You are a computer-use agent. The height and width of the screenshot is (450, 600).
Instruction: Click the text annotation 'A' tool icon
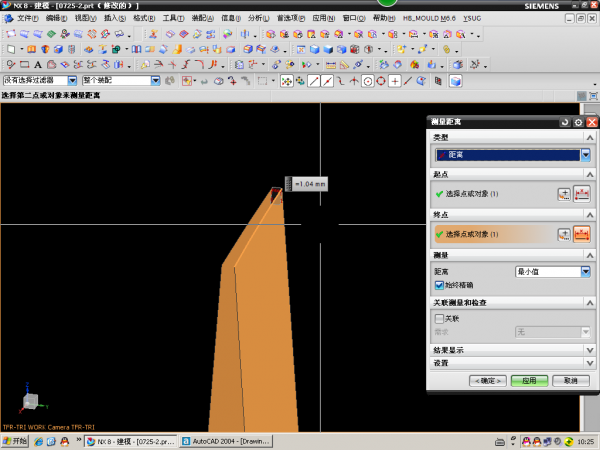pos(38,65)
